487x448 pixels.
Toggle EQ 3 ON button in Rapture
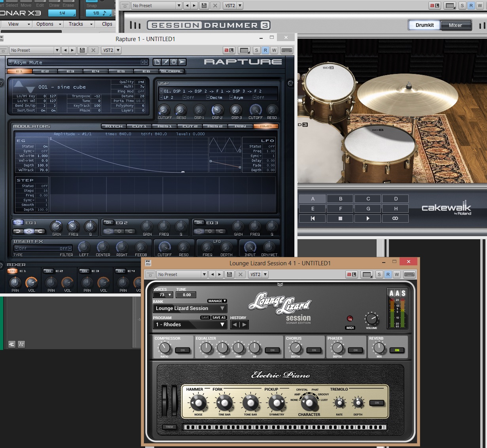click(199, 223)
